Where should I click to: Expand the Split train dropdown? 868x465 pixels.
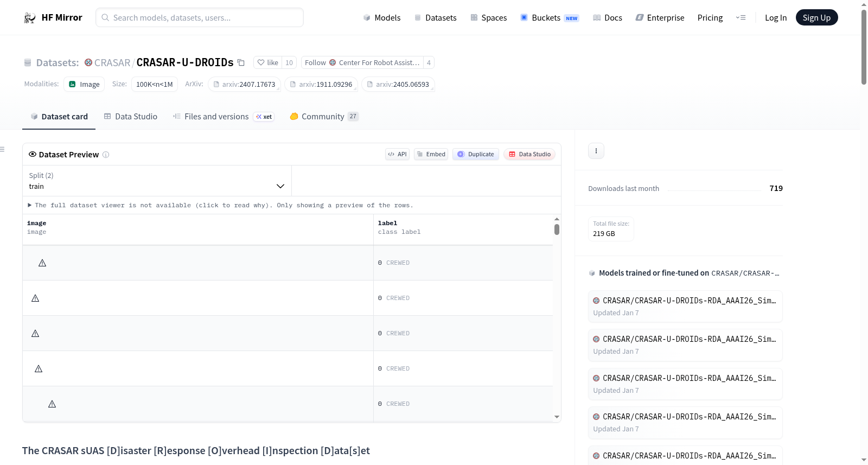[x=157, y=181]
